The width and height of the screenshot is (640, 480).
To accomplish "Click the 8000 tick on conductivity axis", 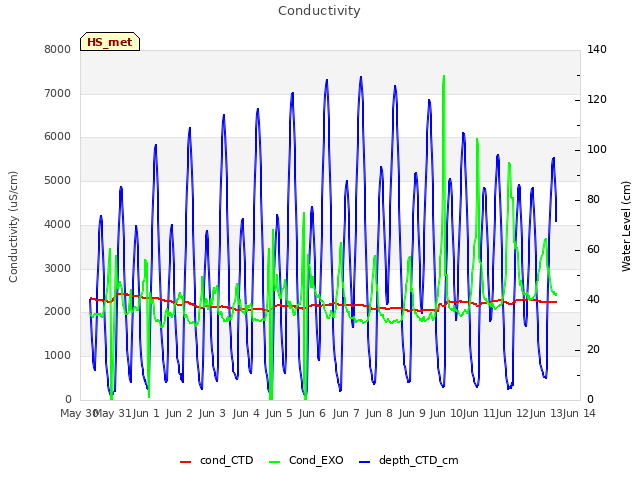I will (x=58, y=49).
